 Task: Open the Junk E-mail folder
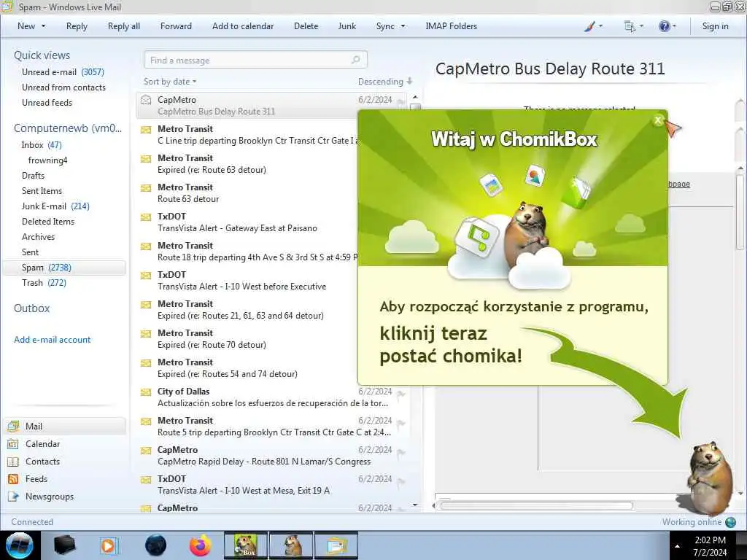(55, 206)
